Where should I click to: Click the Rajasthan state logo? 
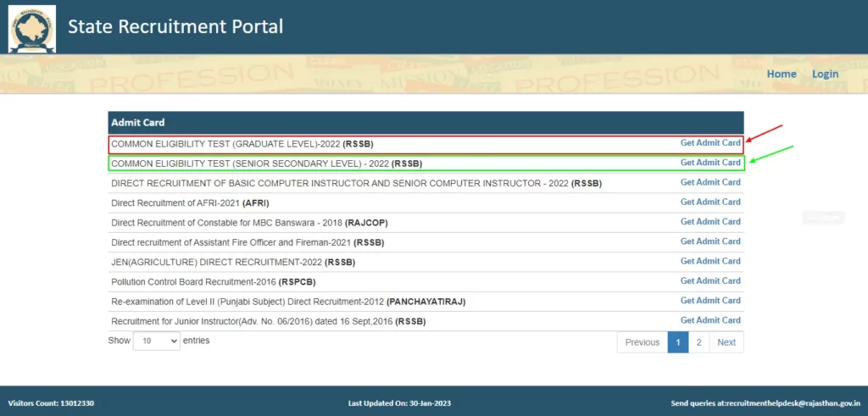coord(32,28)
